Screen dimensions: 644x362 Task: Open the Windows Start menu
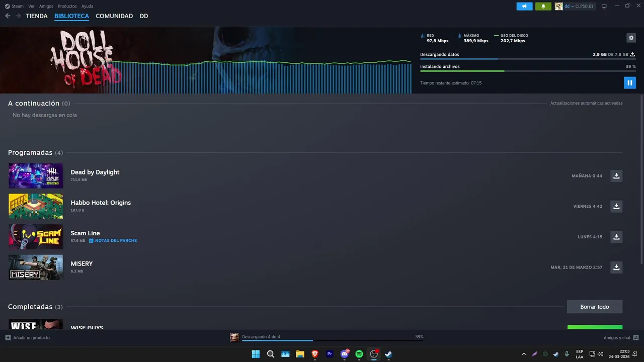click(256, 354)
